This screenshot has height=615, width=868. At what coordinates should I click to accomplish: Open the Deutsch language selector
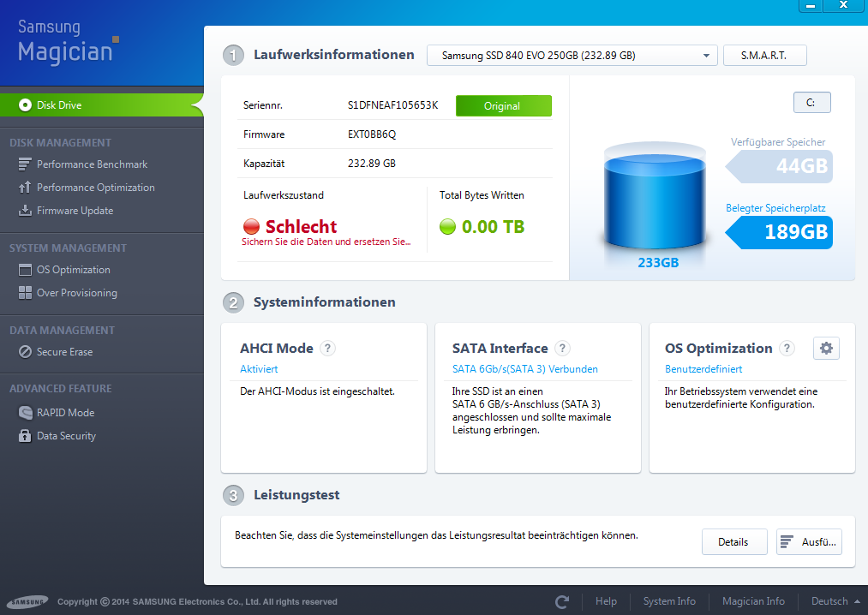point(835,601)
